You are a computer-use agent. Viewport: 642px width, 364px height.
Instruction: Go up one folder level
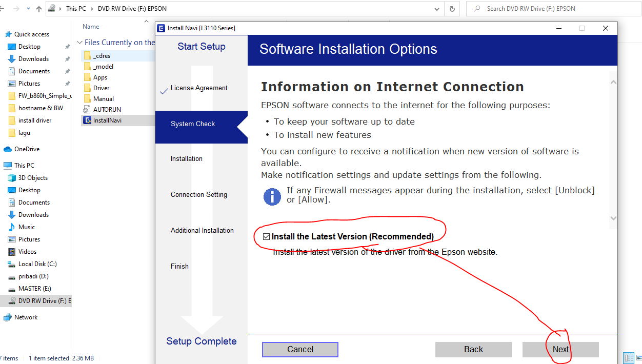tap(39, 9)
